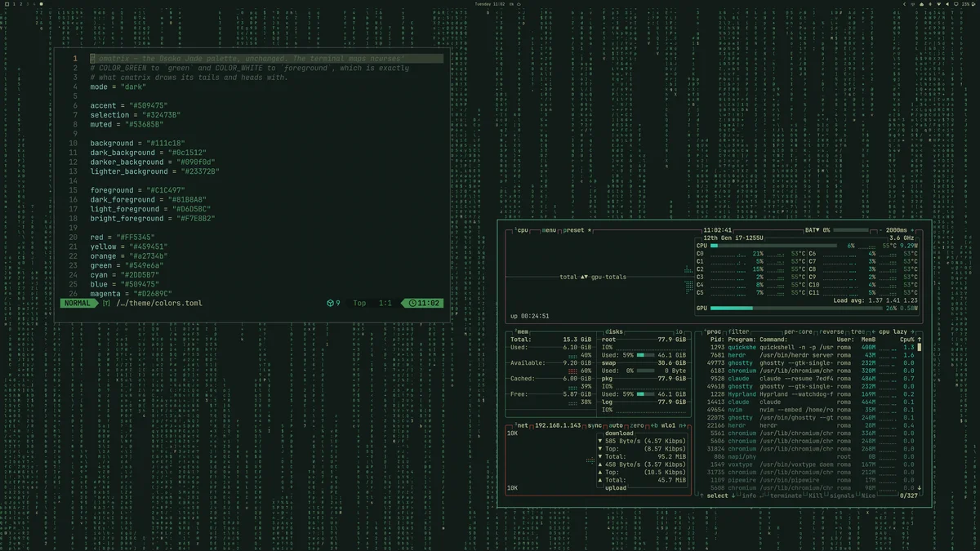Click the Top position indicator in nvim
This screenshot has width=980, height=551.
(x=359, y=303)
